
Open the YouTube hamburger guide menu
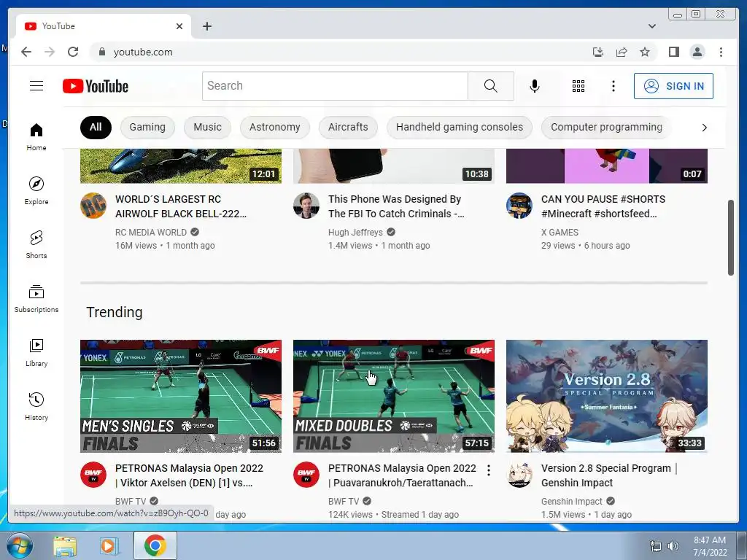[x=36, y=86]
